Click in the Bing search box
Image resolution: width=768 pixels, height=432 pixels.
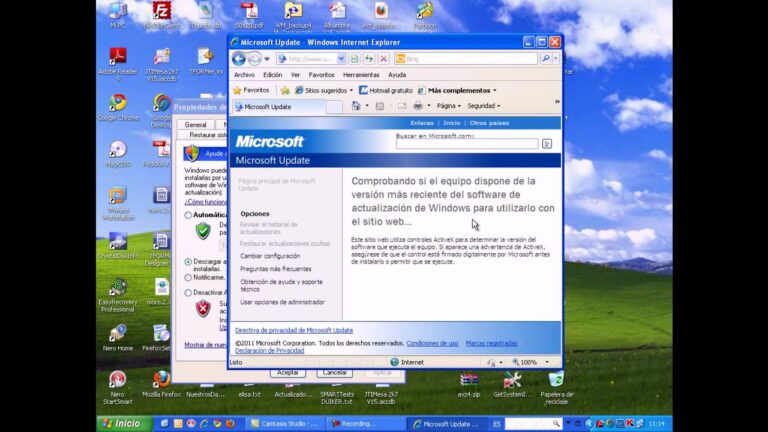(465, 59)
